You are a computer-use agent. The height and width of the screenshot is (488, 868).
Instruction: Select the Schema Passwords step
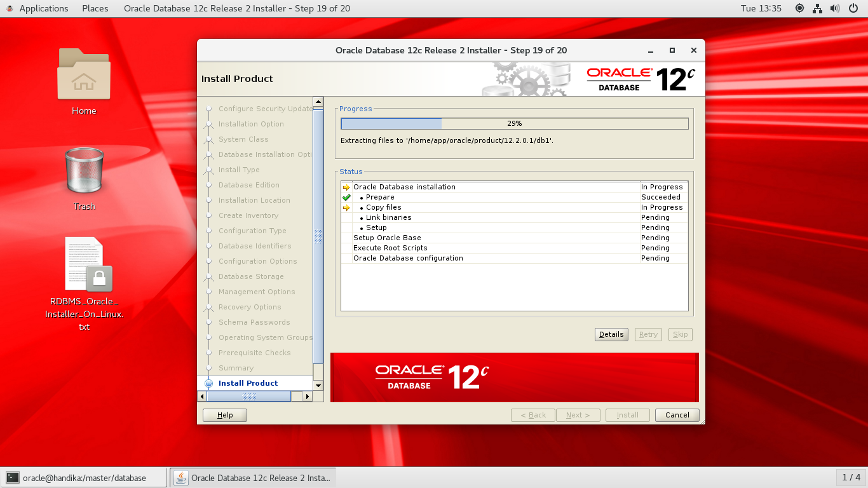(254, 322)
